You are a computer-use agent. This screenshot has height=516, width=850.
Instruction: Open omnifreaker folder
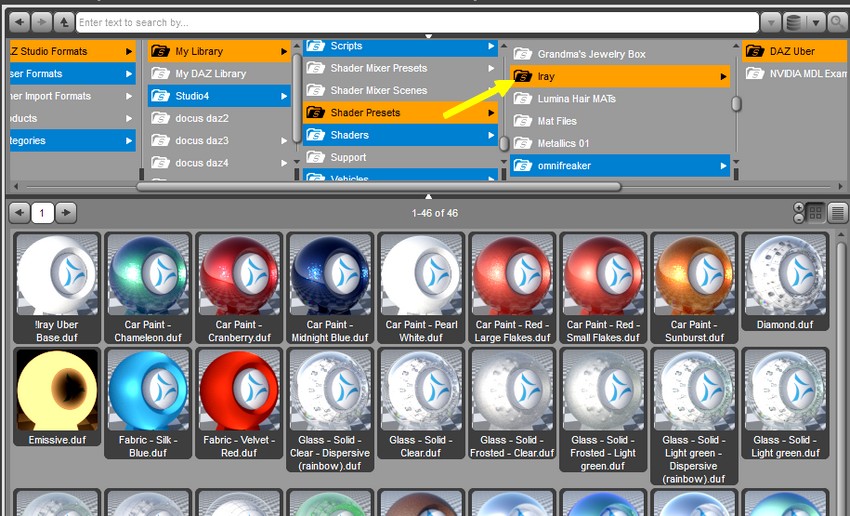[620, 165]
